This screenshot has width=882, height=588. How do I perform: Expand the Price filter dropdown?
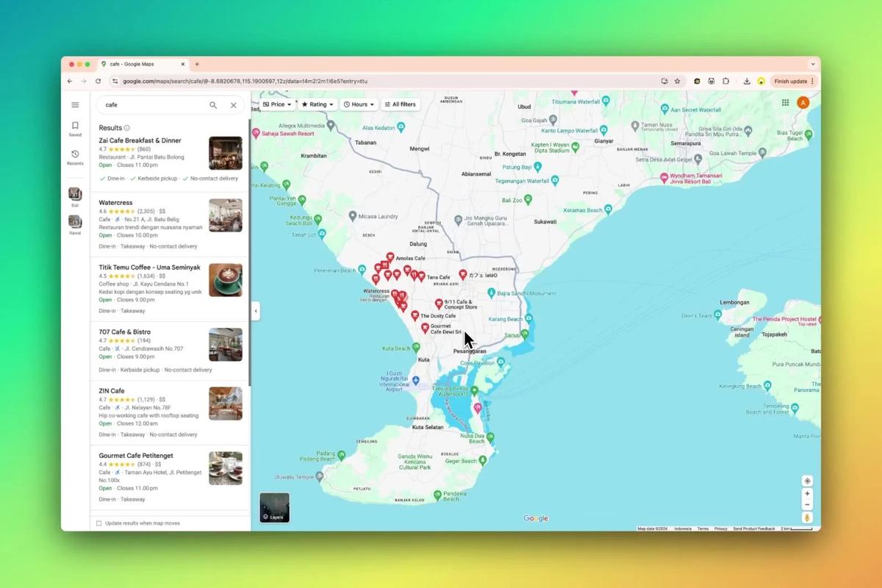click(x=277, y=104)
